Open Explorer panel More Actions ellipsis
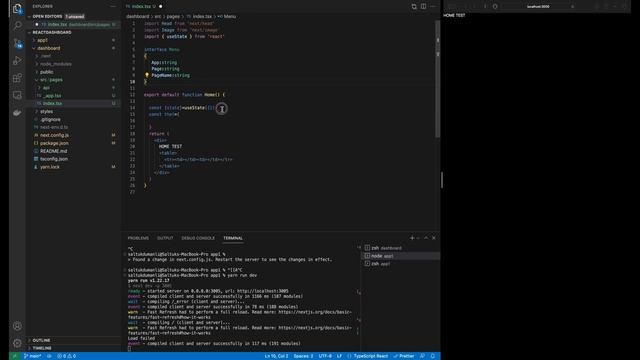 click(113, 7)
